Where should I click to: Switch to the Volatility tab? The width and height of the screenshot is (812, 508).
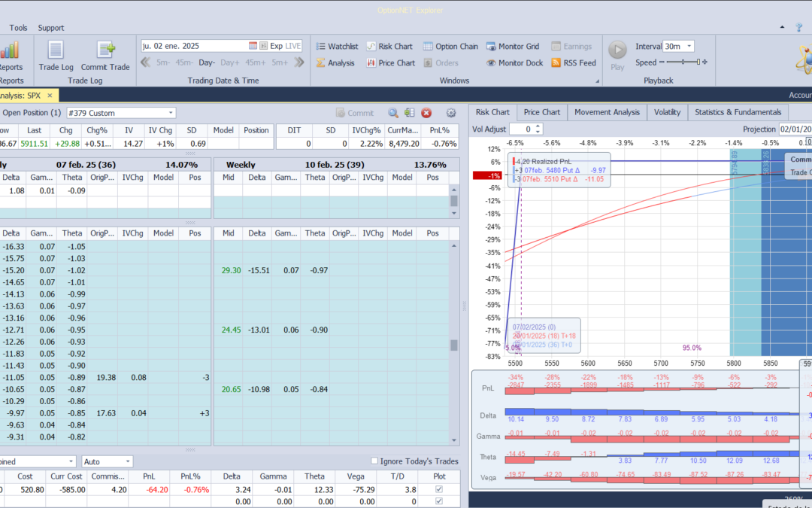pyautogui.click(x=667, y=112)
